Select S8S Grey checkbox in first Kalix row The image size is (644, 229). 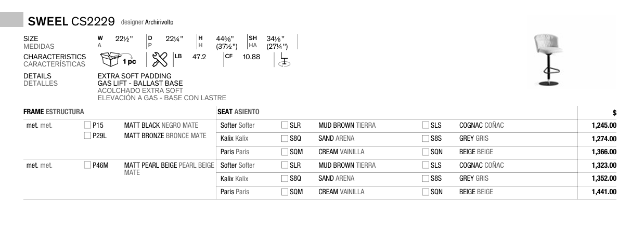pos(426,139)
